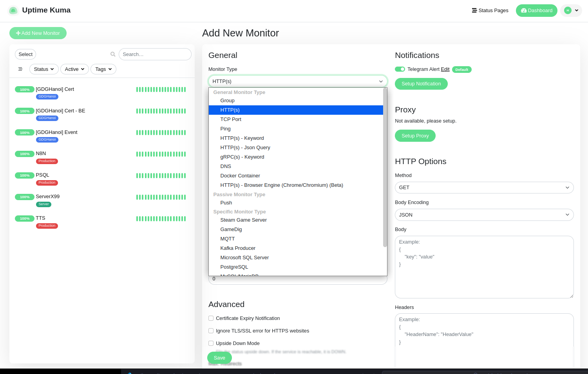Collapse the Monitor Type select box

298,81
